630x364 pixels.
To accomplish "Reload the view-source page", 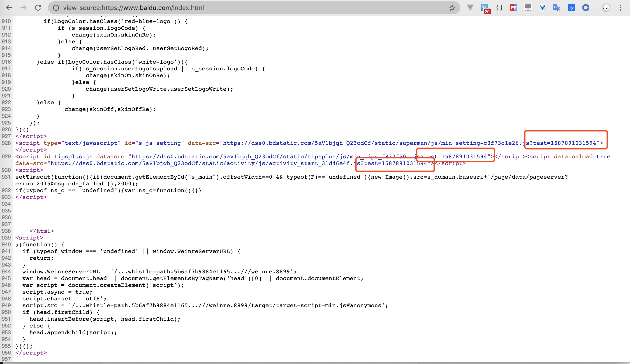I will [x=38, y=8].
